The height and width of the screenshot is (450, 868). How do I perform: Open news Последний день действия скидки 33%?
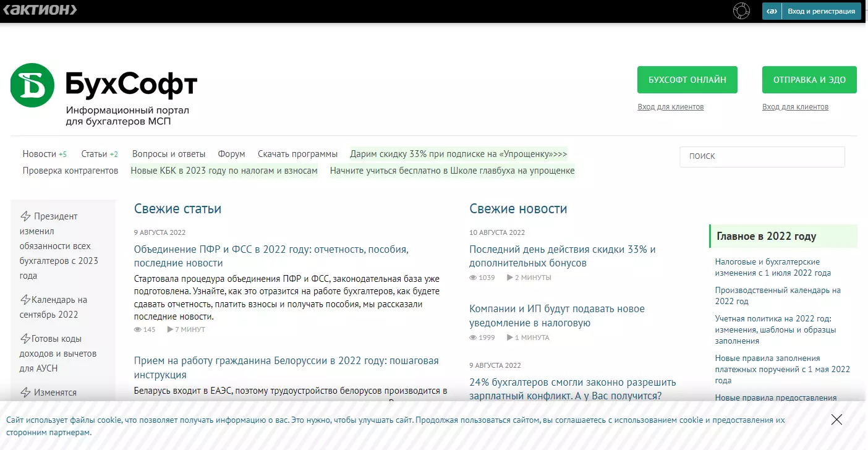[x=563, y=256]
